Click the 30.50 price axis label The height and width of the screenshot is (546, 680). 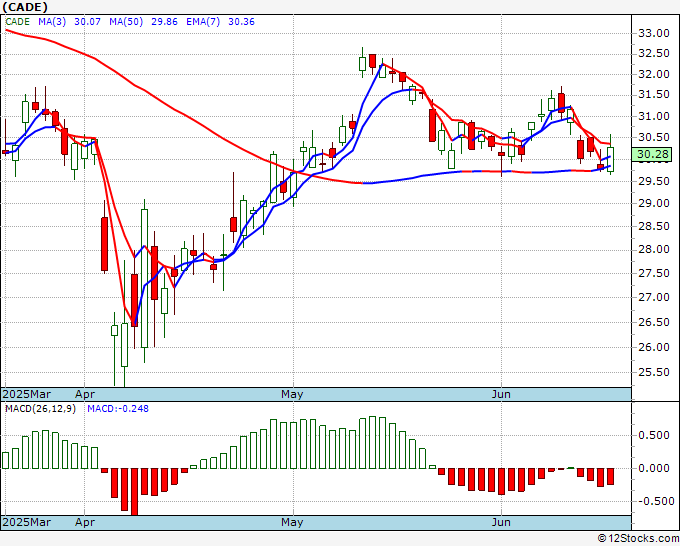point(654,138)
